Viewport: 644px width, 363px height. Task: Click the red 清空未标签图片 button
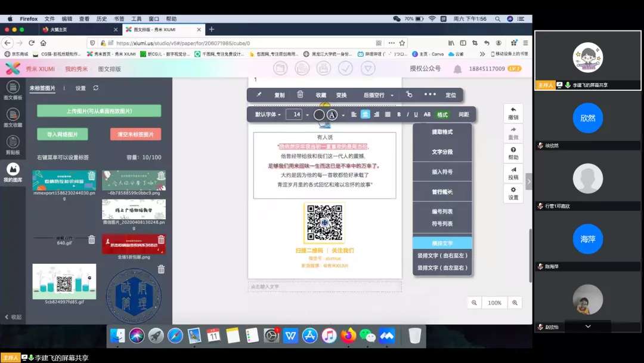tap(135, 134)
